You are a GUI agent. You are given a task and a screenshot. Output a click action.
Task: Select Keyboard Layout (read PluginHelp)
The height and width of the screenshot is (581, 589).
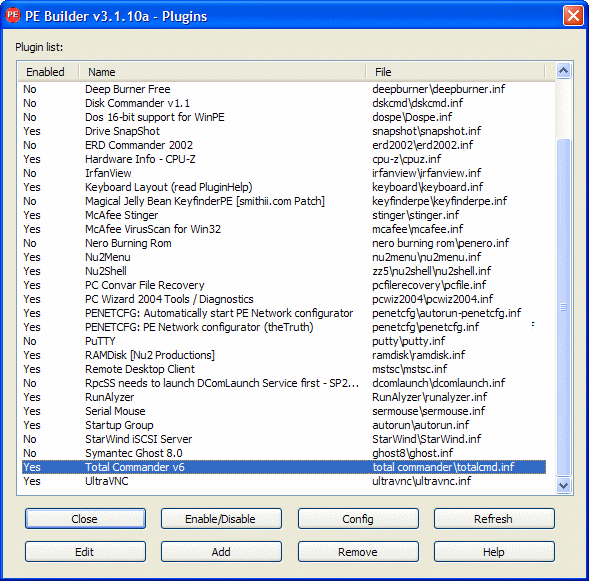coord(284,187)
